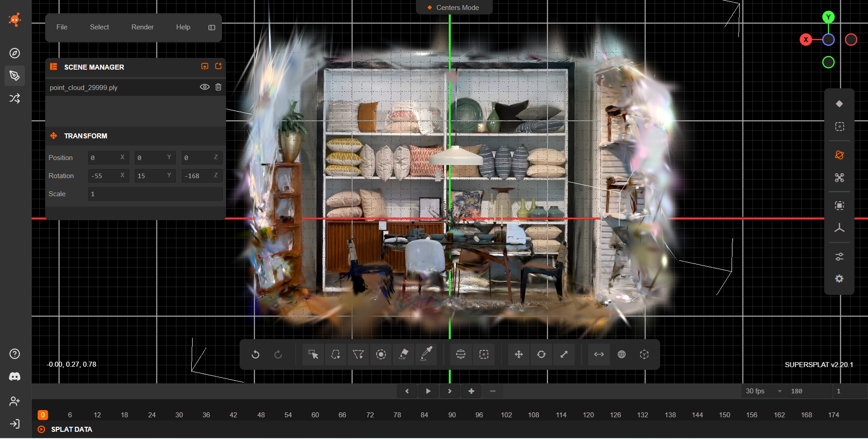Select the point_cloud_29999.ply scene entry
Image resolution: width=868 pixels, height=439 pixels.
click(136, 87)
